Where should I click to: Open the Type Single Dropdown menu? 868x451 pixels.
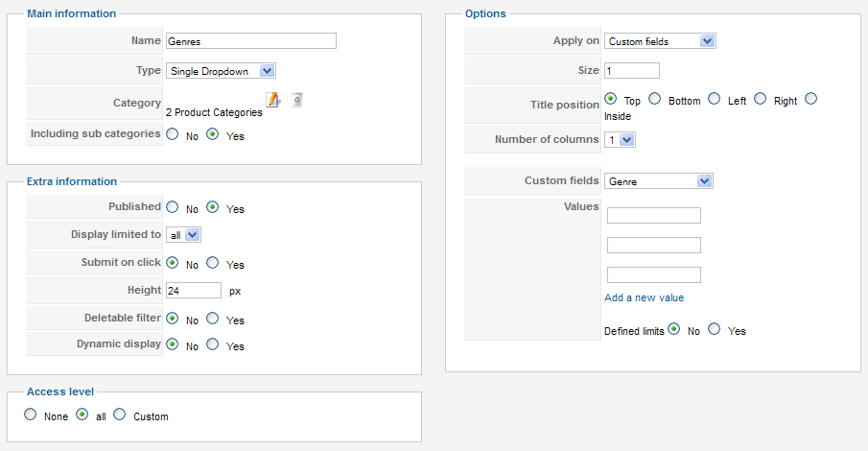(x=221, y=71)
